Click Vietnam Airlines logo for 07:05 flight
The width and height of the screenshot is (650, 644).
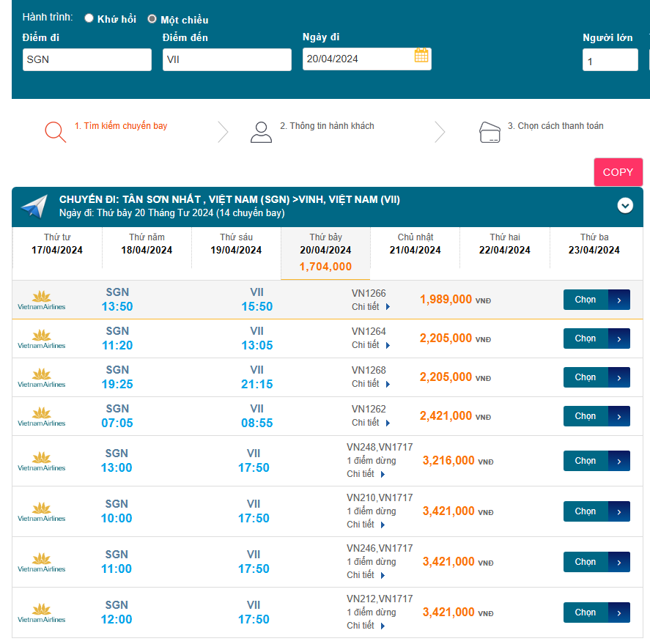click(x=42, y=416)
